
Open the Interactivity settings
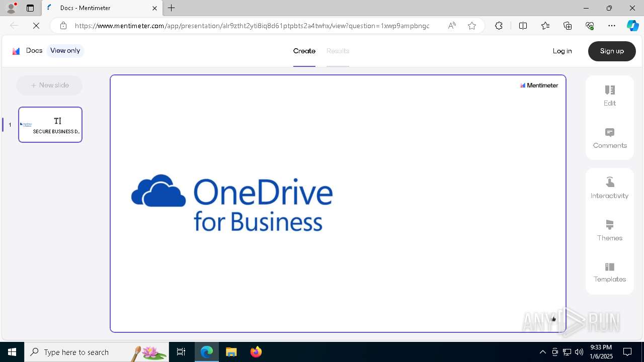(x=610, y=188)
